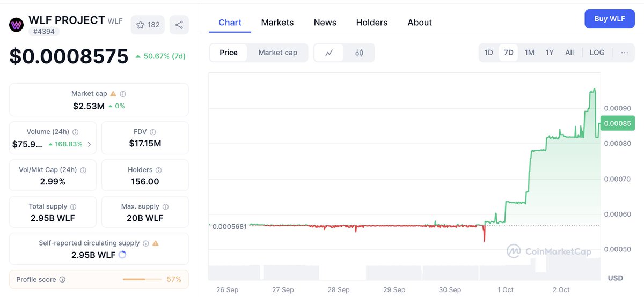The height and width of the screenshot is (297, 644).
Task: Set chart range to 1M
Action: coord(529,53)
